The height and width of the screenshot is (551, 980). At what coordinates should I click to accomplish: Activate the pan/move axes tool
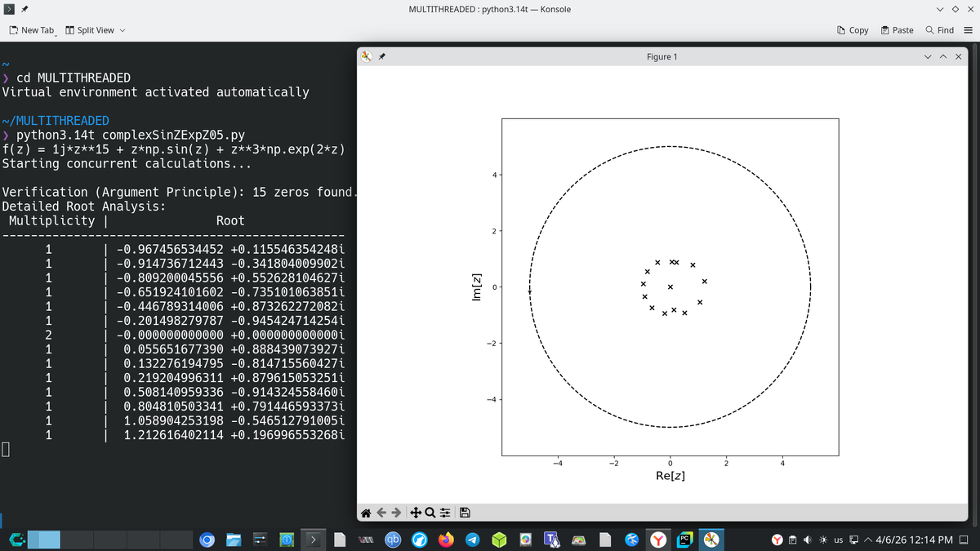click(416, 513)
